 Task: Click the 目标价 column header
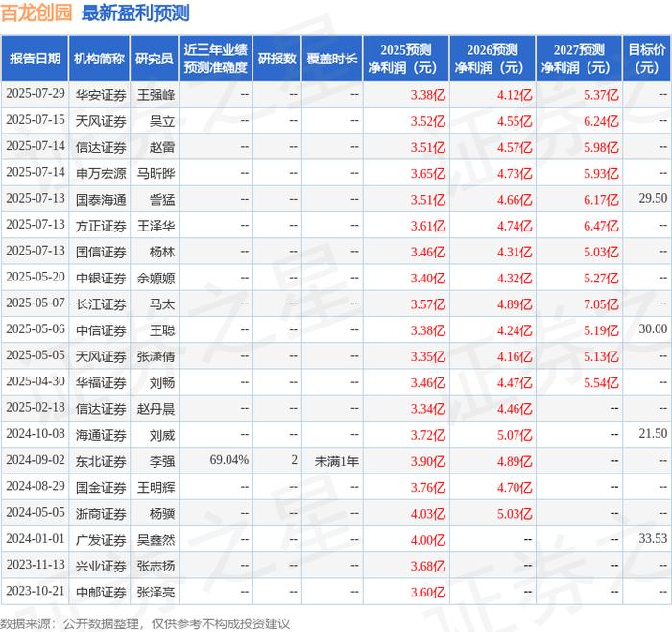point(647,59)
